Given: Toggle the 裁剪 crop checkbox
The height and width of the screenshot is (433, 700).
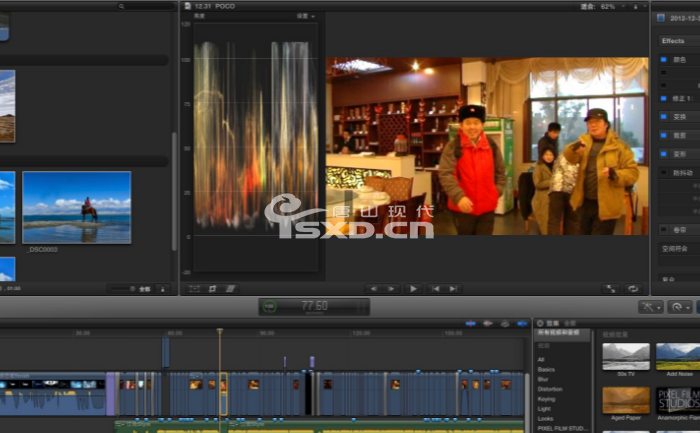Looking at the screenshot, I should [x=663, y=135].
